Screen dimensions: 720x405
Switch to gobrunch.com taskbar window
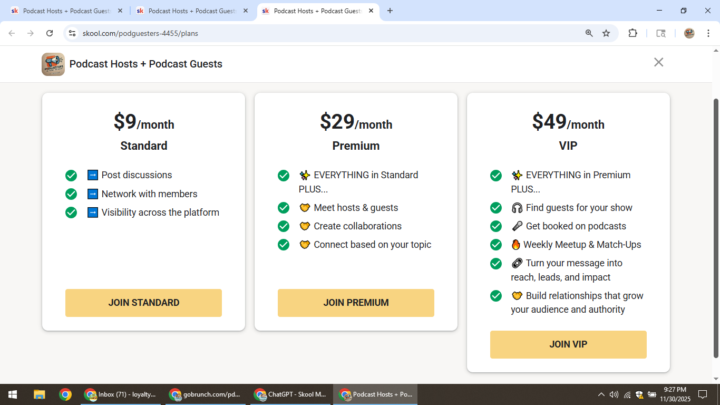point(205,394)
